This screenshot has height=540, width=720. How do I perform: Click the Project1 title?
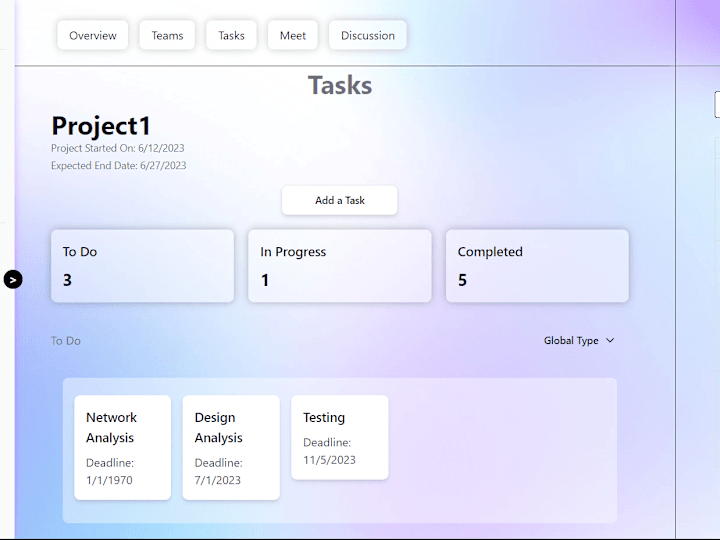click(101, 126)
